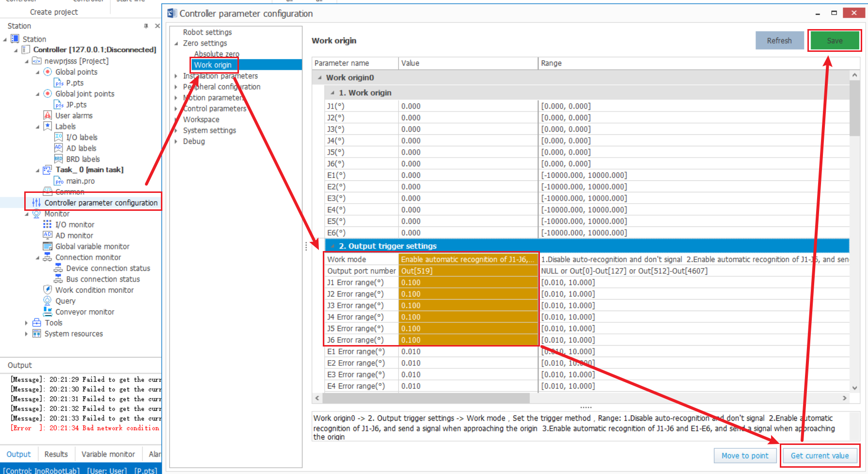This screenshot has width=868, height=474.
Task: Click the I/O monitor grid icon
Action: (x=47, y=224)
